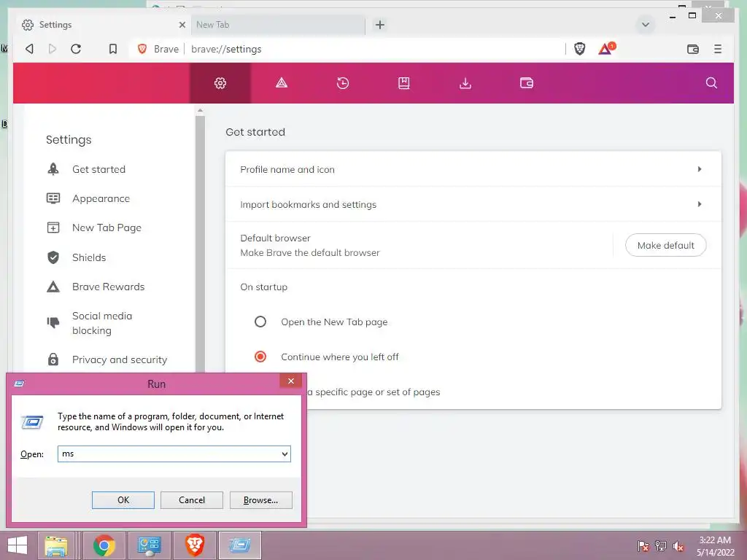Open Brave Rewards icon with notification badge

(606, 48)
